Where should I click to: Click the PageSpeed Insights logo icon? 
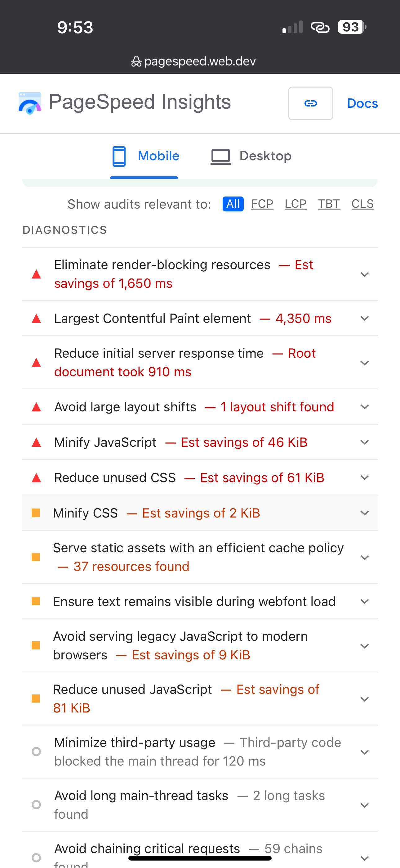coord(30,103)
